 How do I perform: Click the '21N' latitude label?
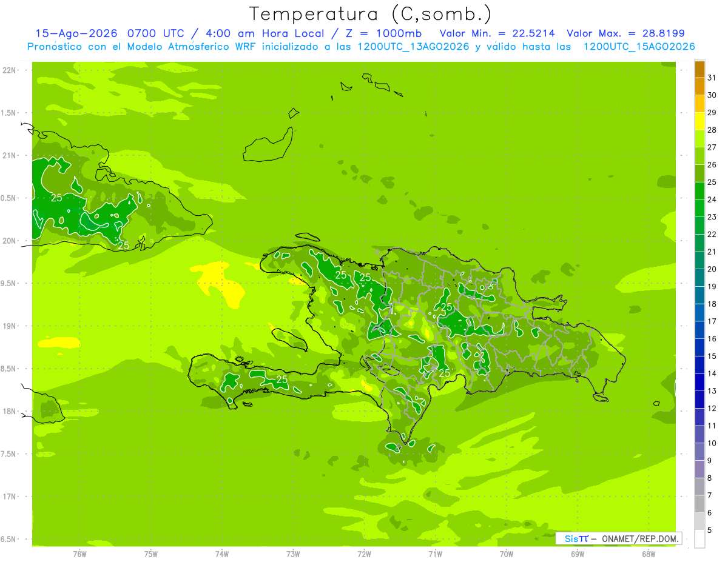pos(10,156)
